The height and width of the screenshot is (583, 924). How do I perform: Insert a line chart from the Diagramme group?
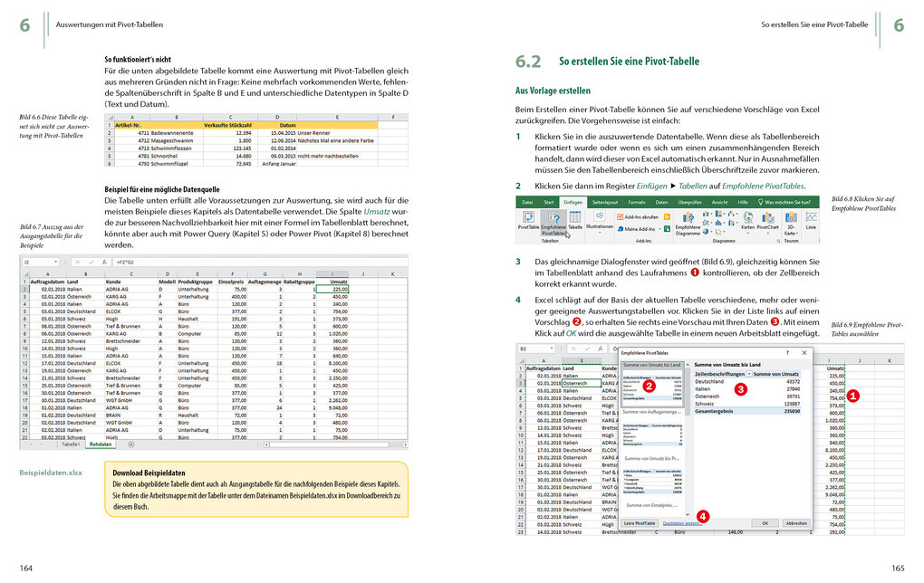706,223
